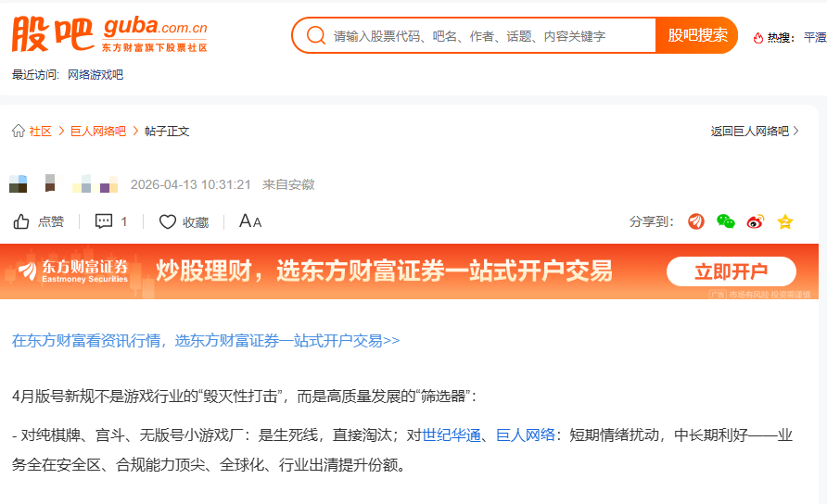Click the poster's pixelated avatar
Viewport: 827px width, 504px height.
click(x=19, y=184)
